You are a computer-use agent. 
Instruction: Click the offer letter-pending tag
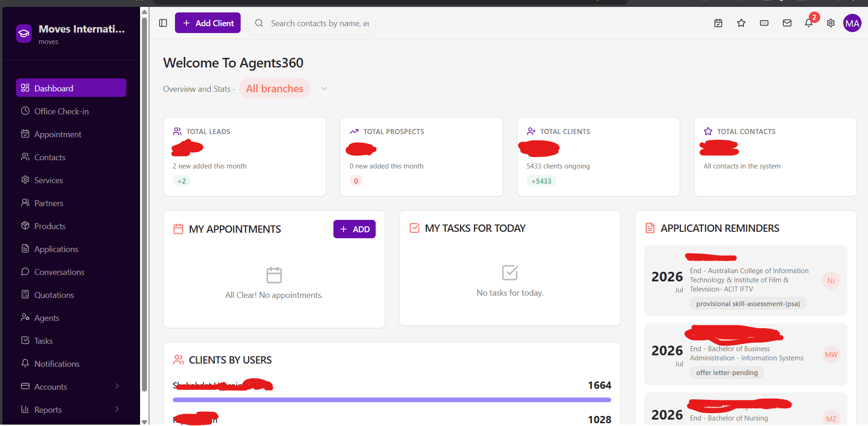pyautogui.click(x=727, y=372)
